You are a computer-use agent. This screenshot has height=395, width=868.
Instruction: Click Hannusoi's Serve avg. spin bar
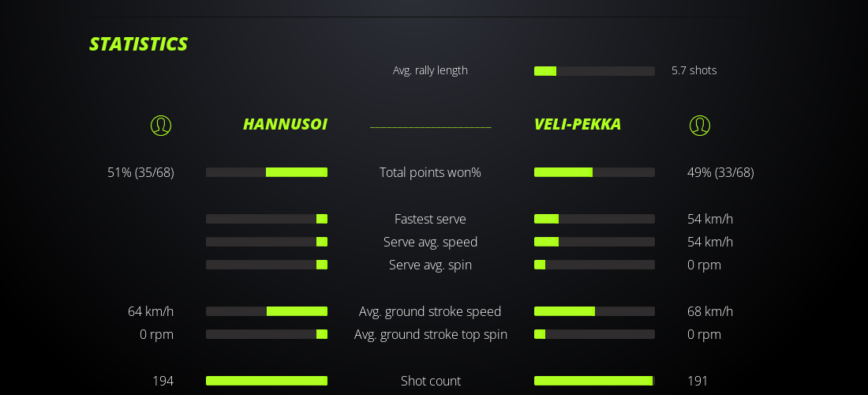tap(267, 265)
